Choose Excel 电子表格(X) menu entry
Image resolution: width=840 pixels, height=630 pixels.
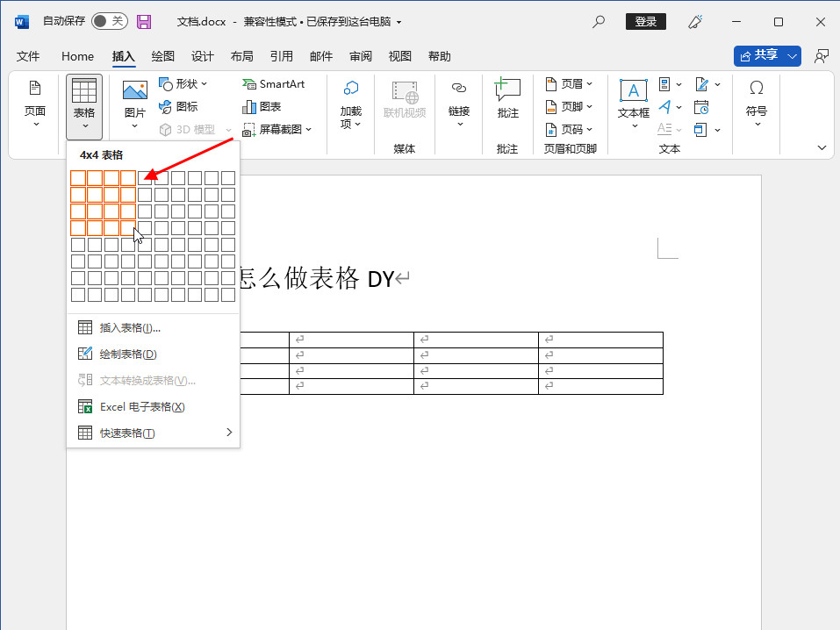click(x=153, y=406)
